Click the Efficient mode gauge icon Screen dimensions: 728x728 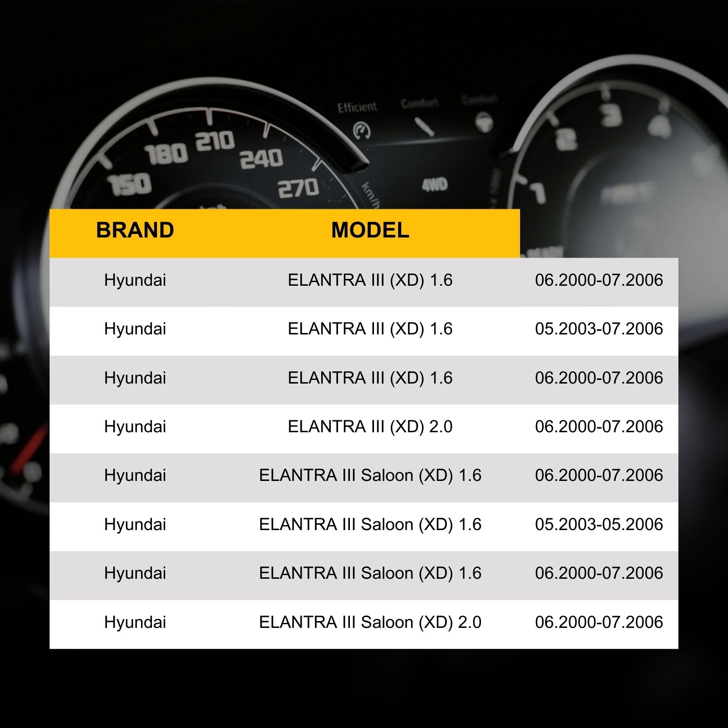[x=362, y=131]
